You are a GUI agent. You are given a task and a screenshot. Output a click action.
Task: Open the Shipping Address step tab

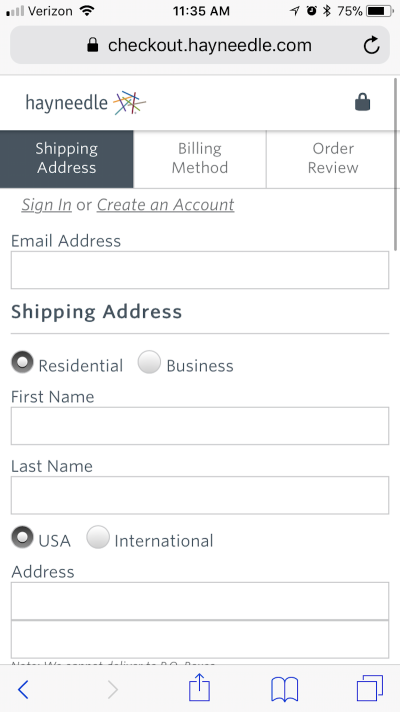pyautogui.click(x=67, y=158)
